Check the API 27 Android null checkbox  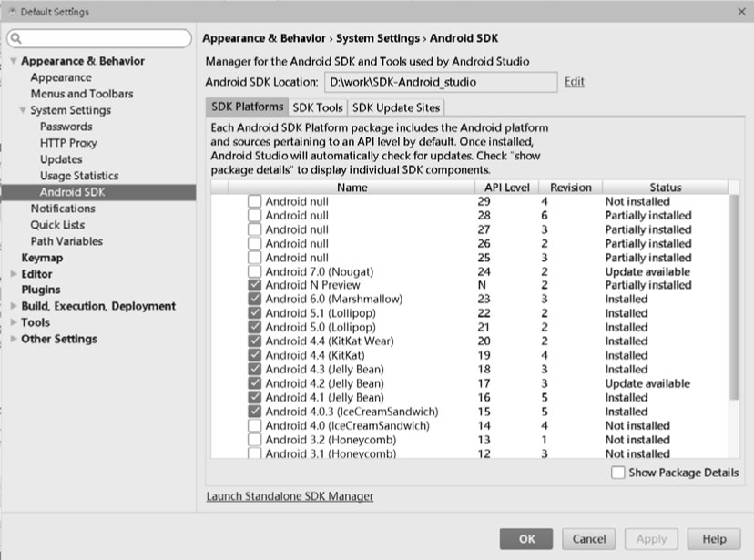pos(254,229)
